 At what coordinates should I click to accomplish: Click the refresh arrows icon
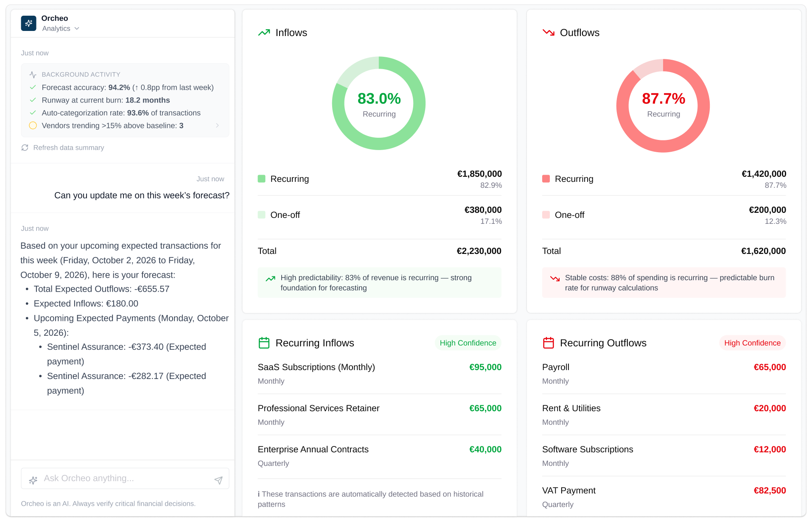[x=25, y=148]
